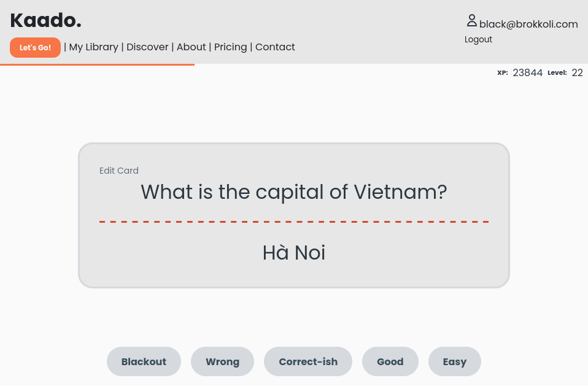588x386 pixels.
Task: Start studying with Let's Go! button
Action: click(35, 48)
